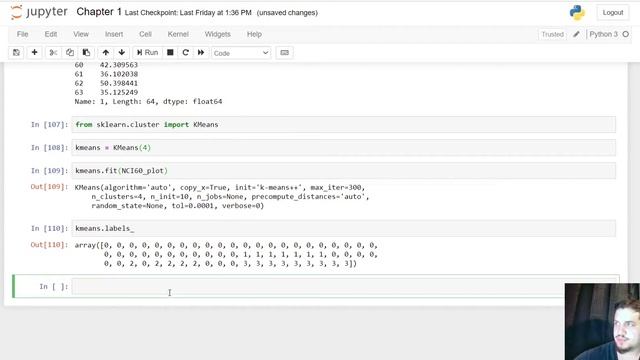Click the save and checkpoint icon
This screenshot has width=640, height=360.
tap(16, 53)
